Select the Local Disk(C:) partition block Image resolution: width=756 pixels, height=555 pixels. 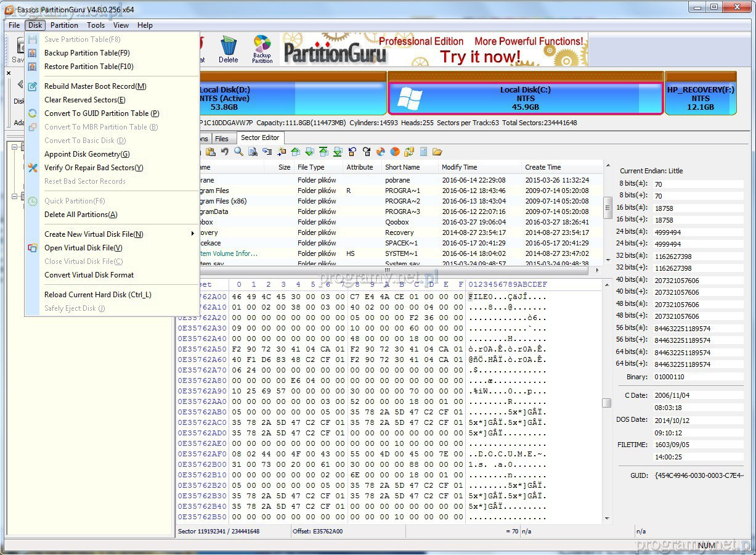click(525, 98)
